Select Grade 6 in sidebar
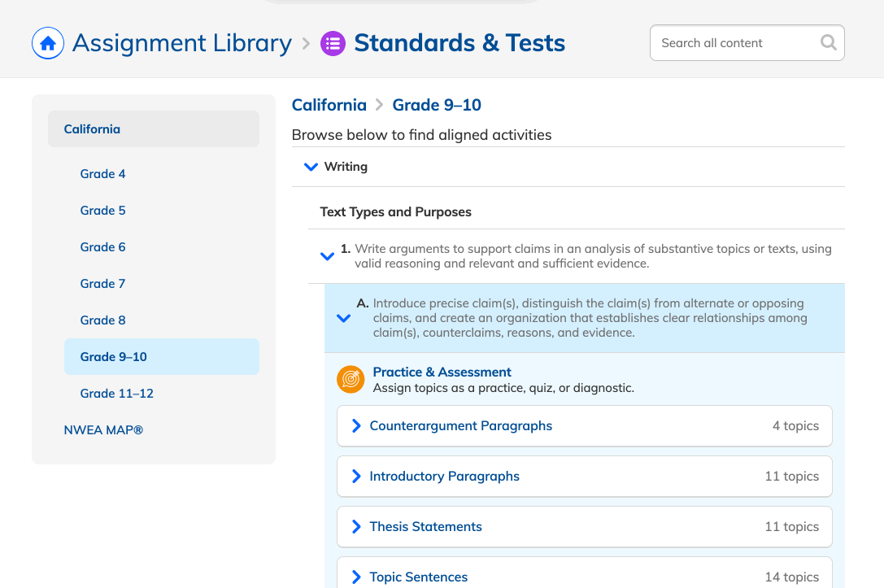This screenshot has height=588, width=884. [x=102, y=247]
